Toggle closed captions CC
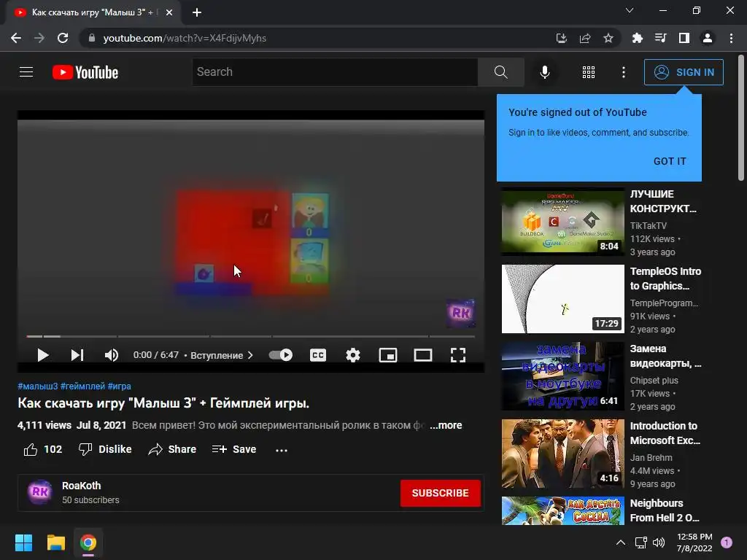 pyautogui.click(x=318, y=355)
